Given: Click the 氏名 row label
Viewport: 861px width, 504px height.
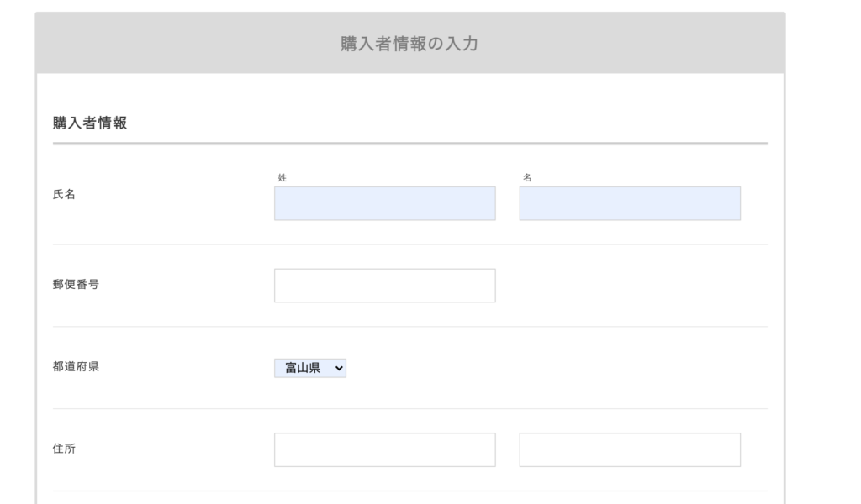Looking at the screenshot, I should [65, 195].
